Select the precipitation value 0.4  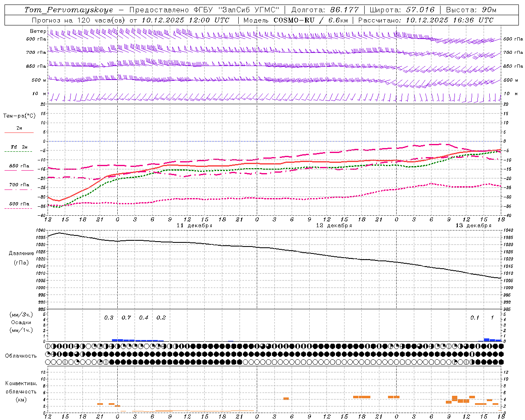(144, 318)
